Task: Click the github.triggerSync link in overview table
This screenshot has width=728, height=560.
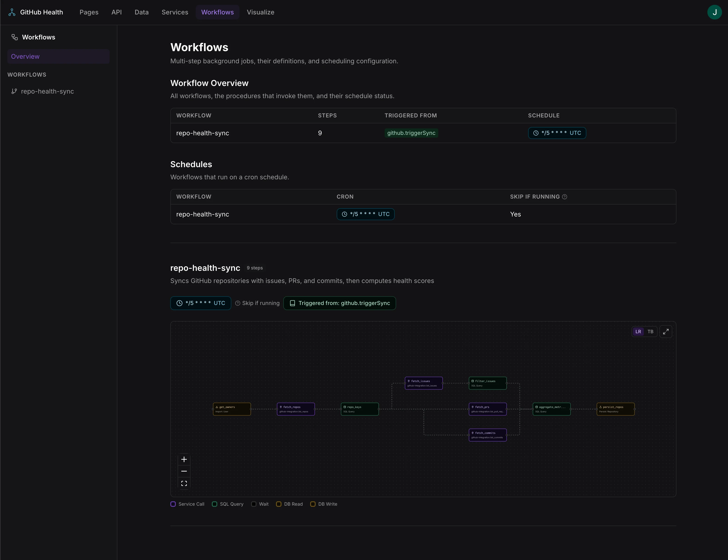Action: (x=411, y=133)
